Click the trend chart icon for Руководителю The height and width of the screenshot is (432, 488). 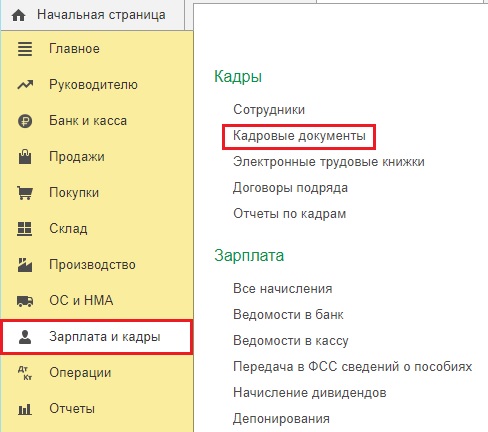click(25, 85)
